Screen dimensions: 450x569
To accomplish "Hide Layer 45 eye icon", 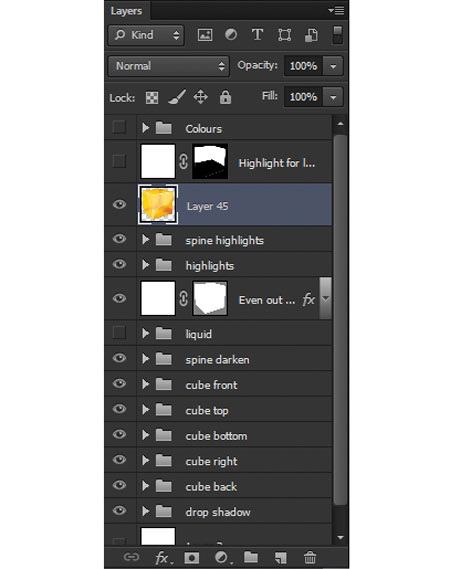I will pyautogui.click(x=119, y=204).
